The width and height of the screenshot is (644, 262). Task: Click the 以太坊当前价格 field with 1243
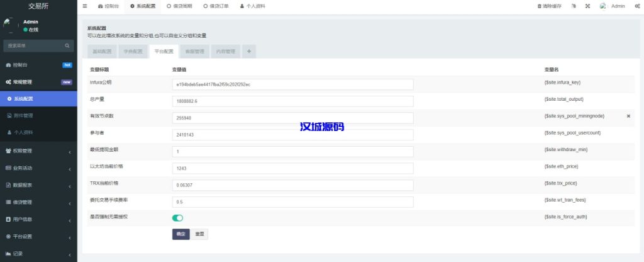tap(292, 168)
